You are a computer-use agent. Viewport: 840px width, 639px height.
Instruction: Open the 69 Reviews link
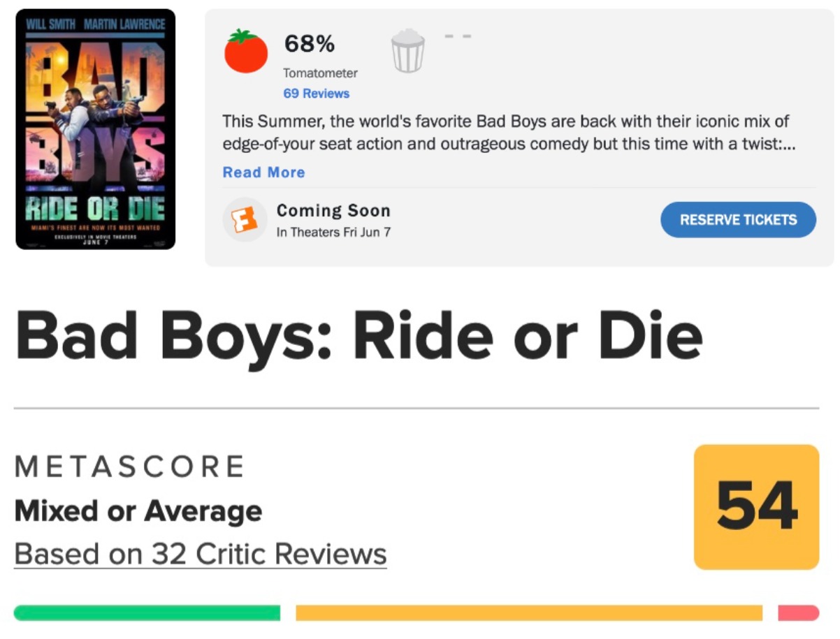click(x=316, y=94)
